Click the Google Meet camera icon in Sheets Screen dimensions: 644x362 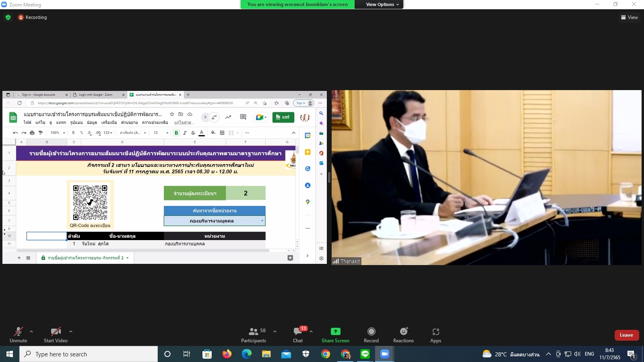coord(261,117)
